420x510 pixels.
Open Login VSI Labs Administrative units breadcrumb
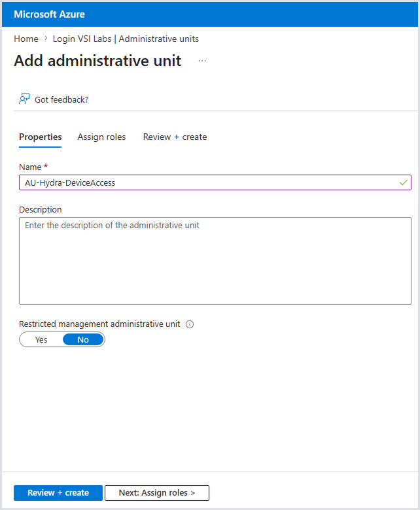point(126,39)
